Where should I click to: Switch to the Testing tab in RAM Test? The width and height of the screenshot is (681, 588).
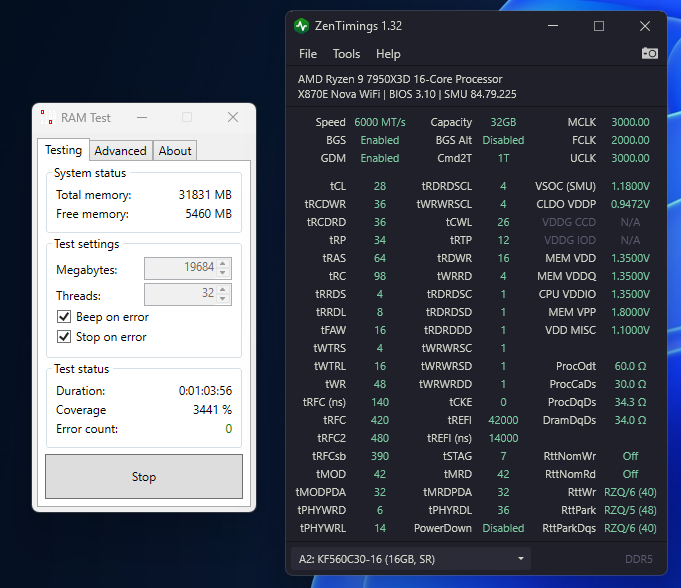[63, 150]
